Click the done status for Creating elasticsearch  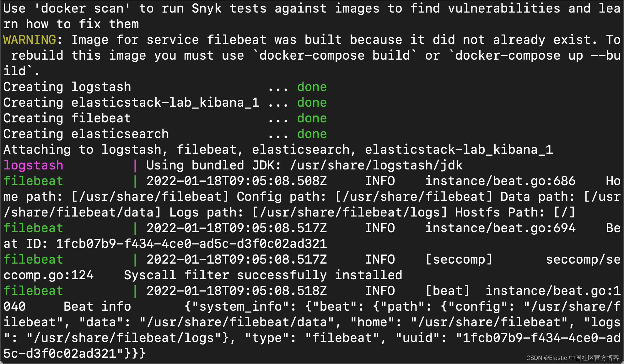312,134
